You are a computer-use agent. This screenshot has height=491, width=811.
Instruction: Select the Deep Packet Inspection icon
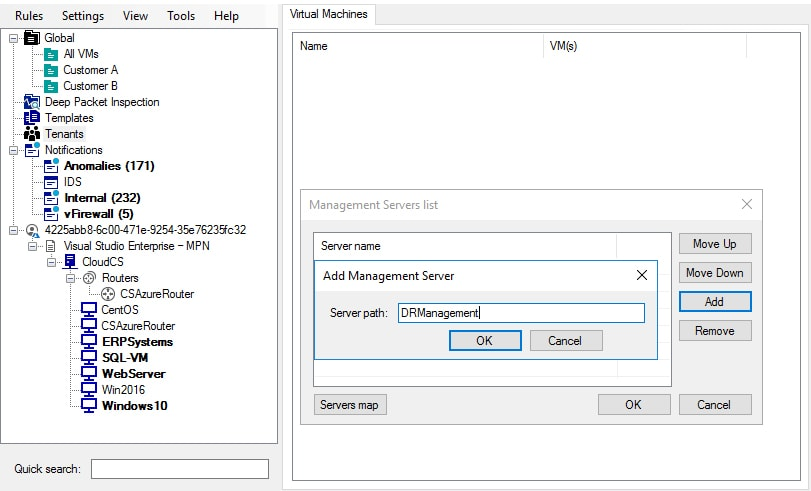point(32,102)
